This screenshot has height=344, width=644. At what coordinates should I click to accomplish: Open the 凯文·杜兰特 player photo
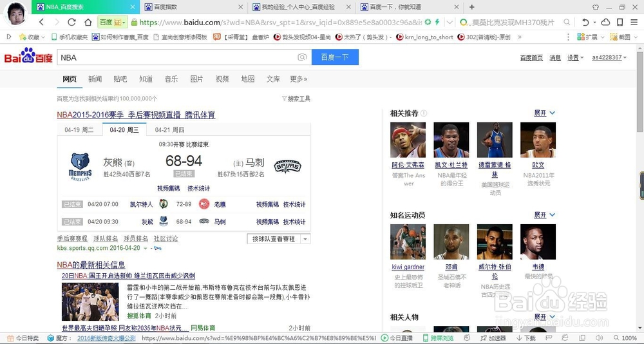pyautogui.click(x=451, y=140)
